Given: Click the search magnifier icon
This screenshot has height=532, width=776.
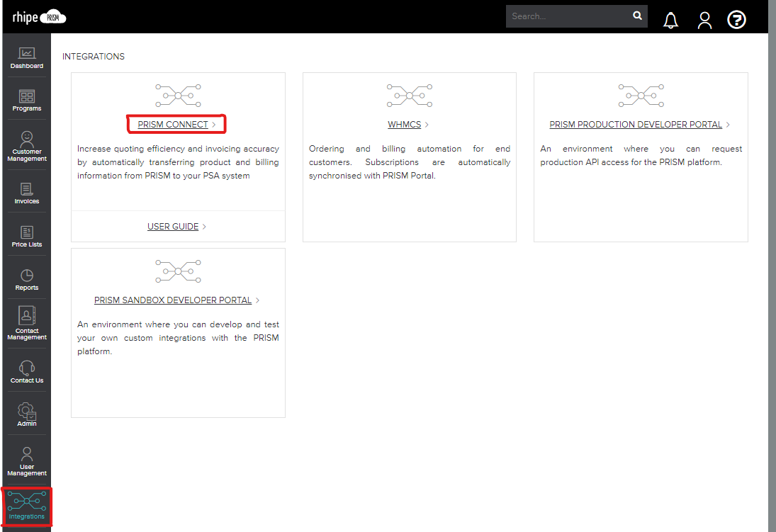Looking at the screenshot, I should coord(637,16).
